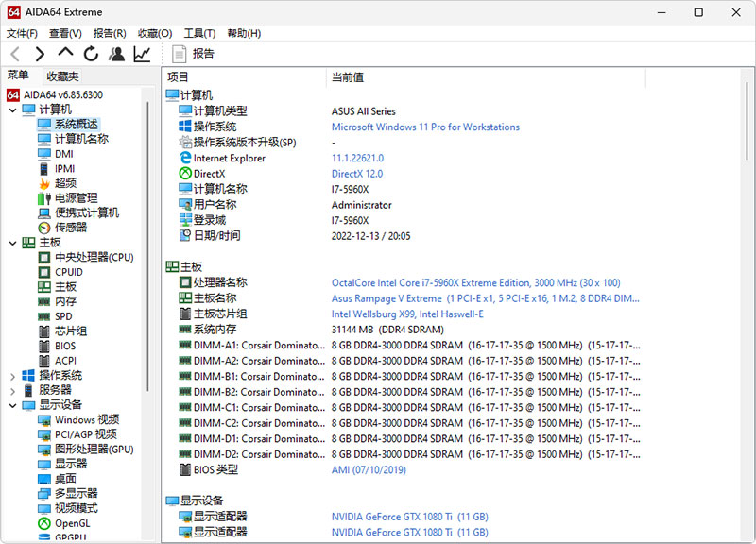The image size is (756, 544).
Task: Expand the 操作系统 tree node
Action: click(13, 376)
